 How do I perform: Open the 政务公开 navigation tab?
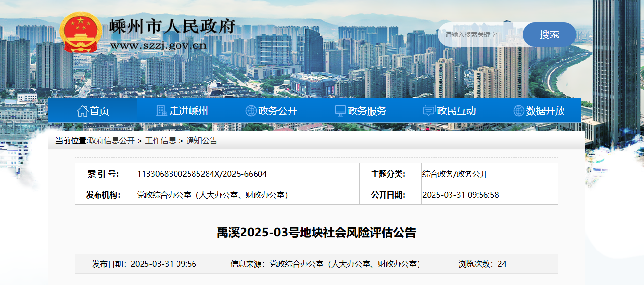pyautogui.click(x=271, y=111)
